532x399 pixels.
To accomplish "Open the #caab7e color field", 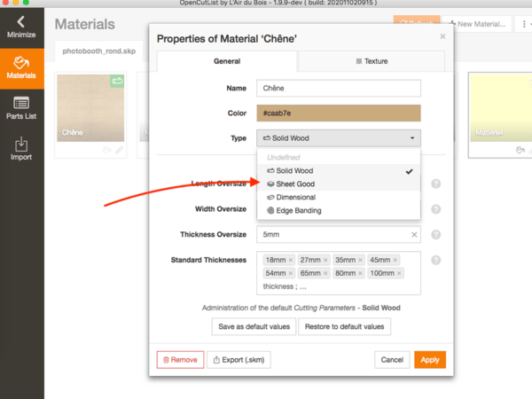I will point(338,113).
